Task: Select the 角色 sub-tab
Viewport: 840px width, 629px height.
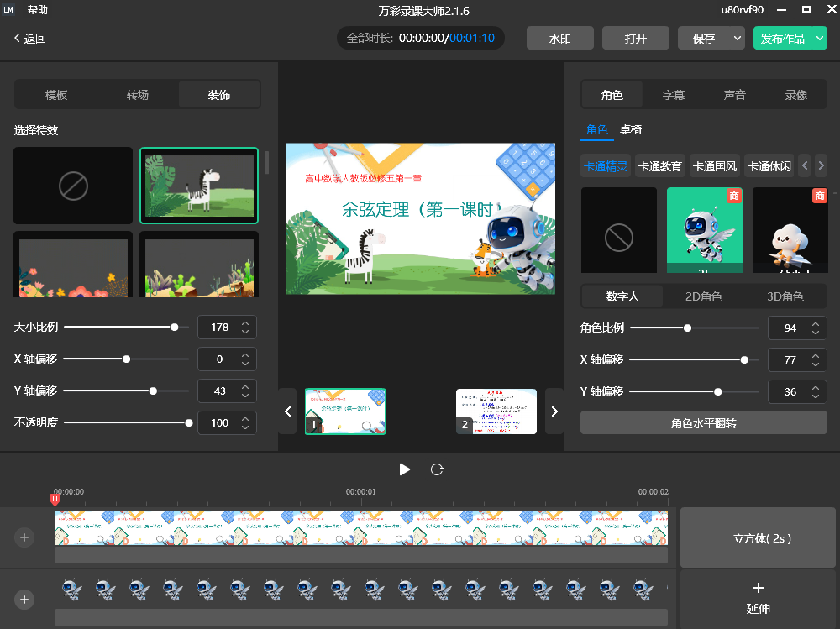Action: click(596, 129)
